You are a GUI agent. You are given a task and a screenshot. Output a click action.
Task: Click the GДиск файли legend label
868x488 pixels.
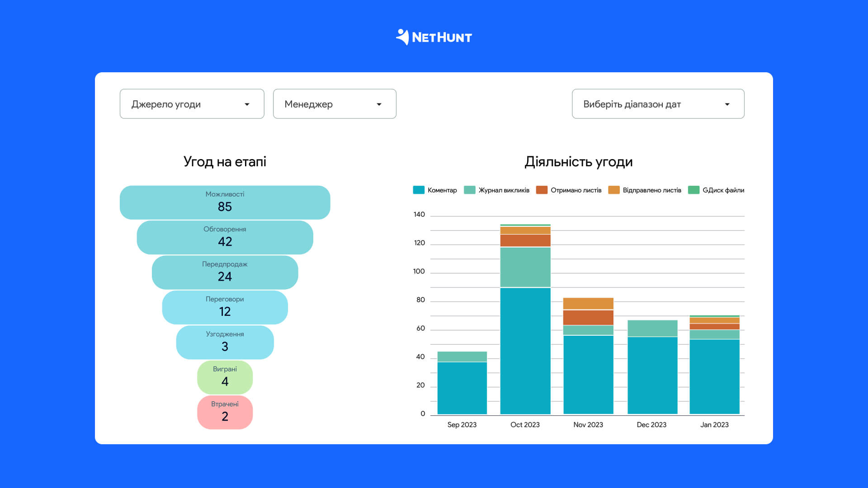tap(723, 190)
